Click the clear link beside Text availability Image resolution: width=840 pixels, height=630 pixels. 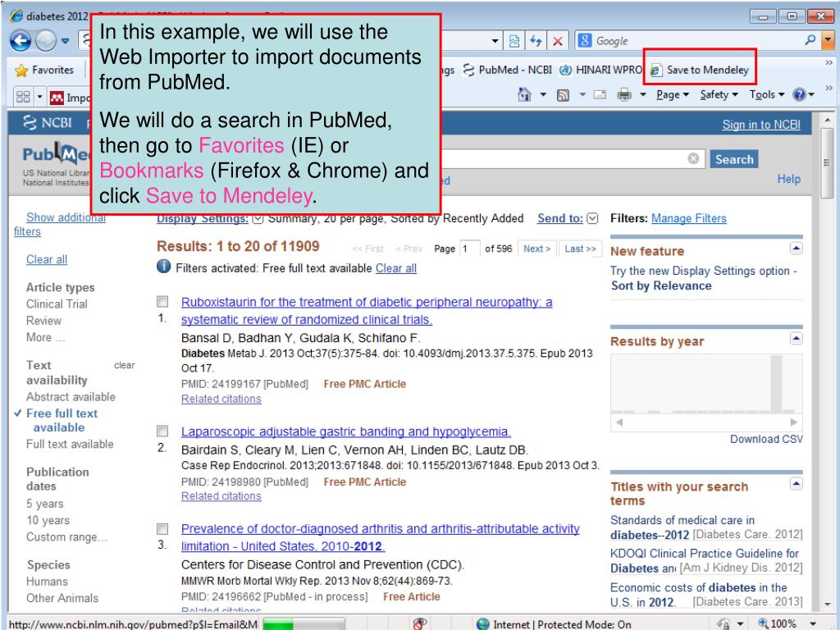[125, 365]
